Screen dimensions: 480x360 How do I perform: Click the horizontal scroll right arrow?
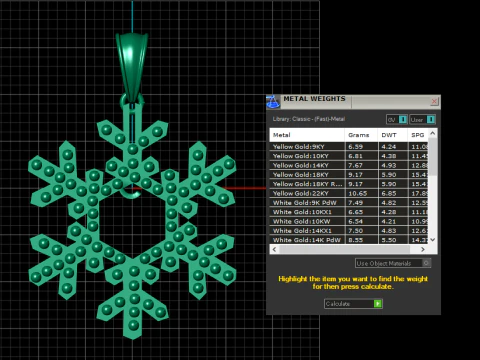point(423,249)
